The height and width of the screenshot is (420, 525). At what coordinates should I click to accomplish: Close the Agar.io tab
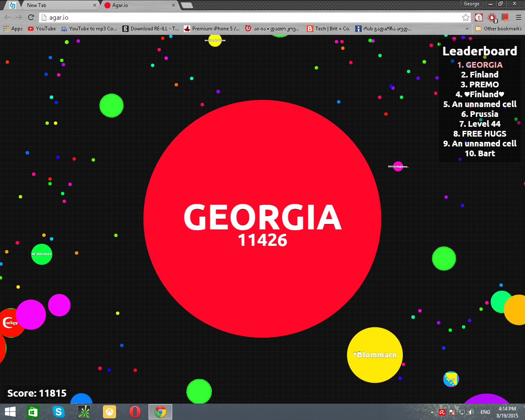coord(173,5)
